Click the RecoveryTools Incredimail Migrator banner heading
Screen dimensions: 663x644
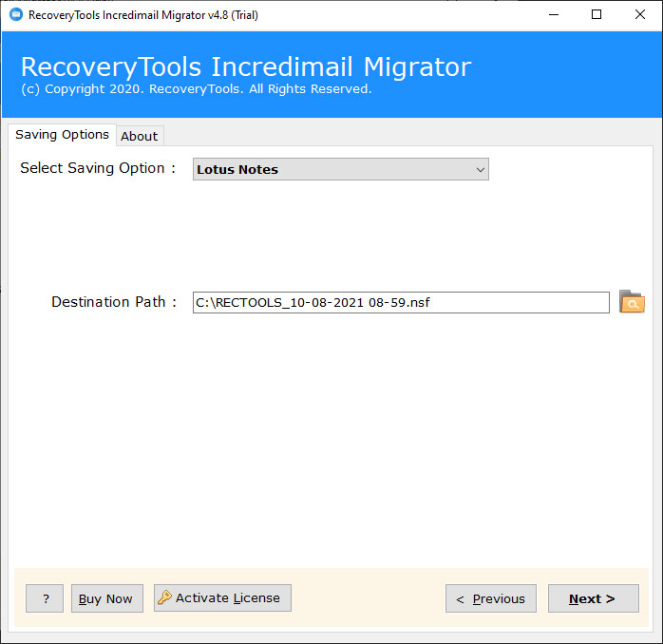pyautogui.click(x=246, y=66)
